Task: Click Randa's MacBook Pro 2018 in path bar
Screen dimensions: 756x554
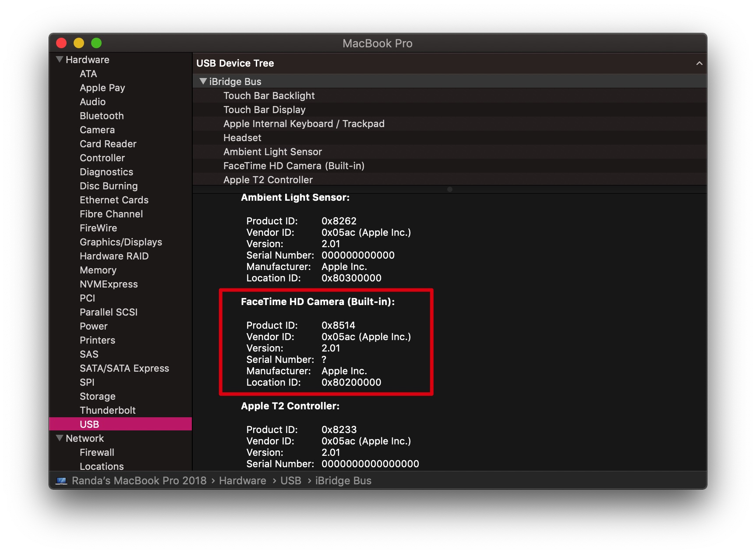Action: 139,481
